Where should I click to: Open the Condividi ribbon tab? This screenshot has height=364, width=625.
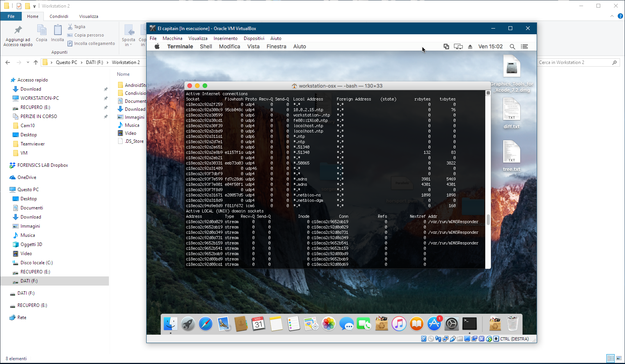pos(59,16)
